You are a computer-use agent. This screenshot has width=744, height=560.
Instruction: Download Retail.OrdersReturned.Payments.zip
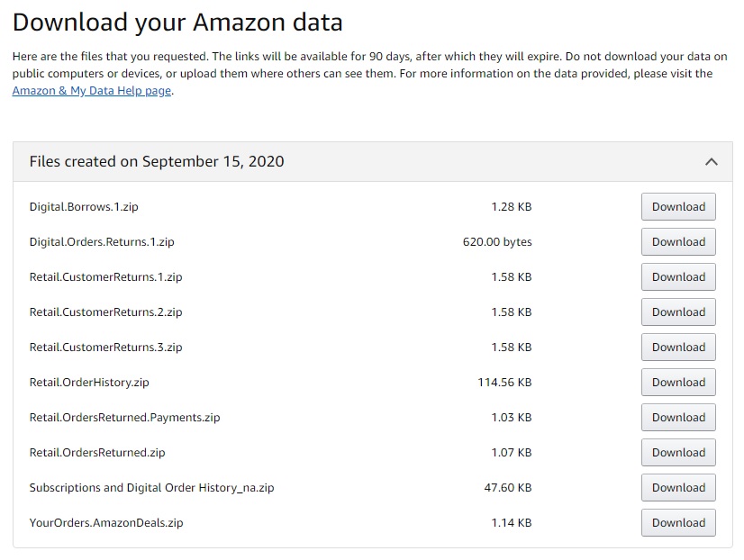click(x=677, y=417)
